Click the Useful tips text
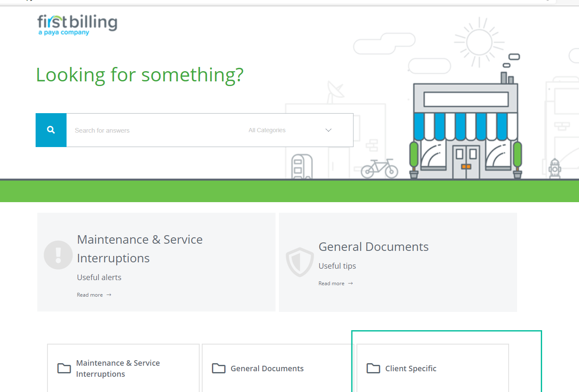 point(337,266)
